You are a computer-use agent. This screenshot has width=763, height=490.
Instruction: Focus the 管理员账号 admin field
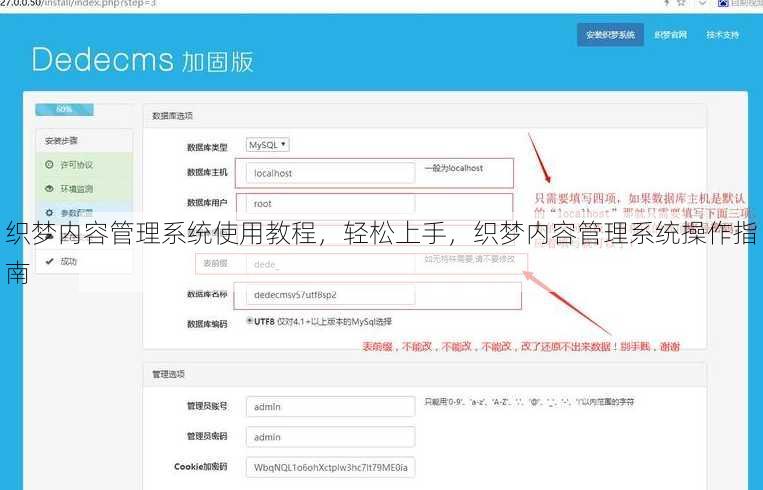click(330, 407)
